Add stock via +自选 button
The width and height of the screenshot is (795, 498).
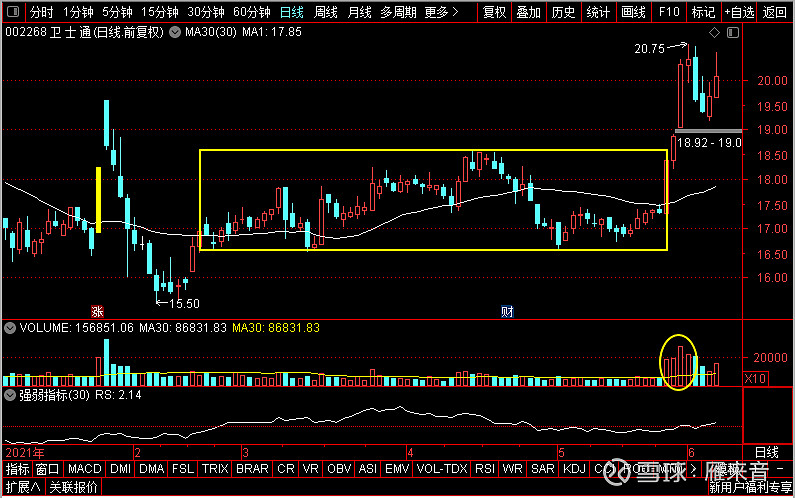tap(740, 12)
